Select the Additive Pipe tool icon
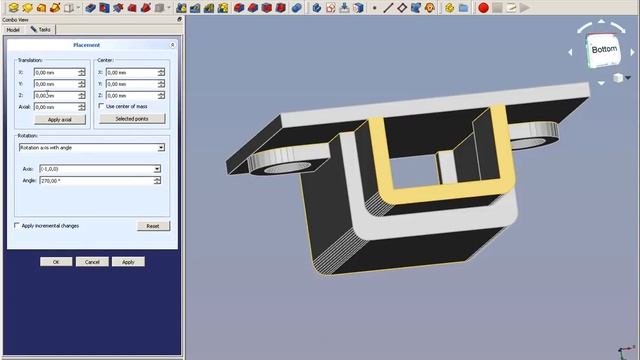The image size is (640, 360). click(55, 7)
